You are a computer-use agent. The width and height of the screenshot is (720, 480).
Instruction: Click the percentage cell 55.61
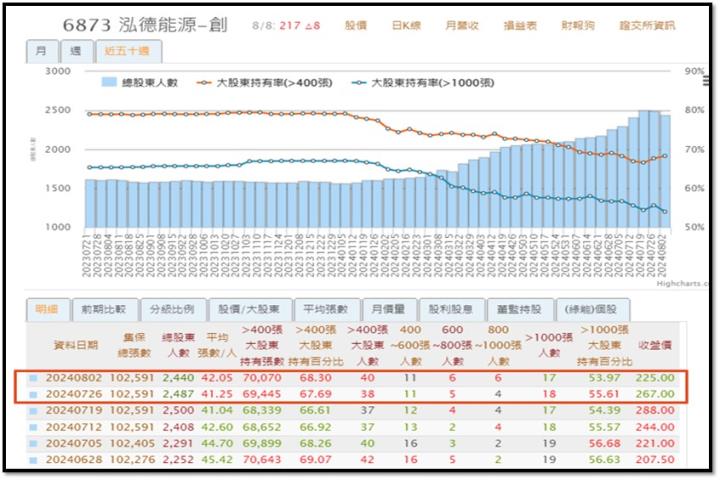pos(605,395)
